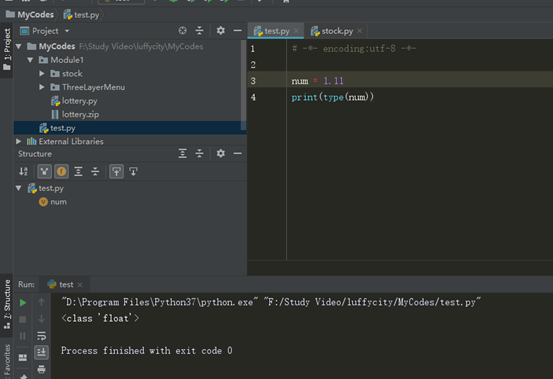Click expand all icon in Structure toolbar
This screenshot has height=379, width=553.
click(x=78, y=172)
